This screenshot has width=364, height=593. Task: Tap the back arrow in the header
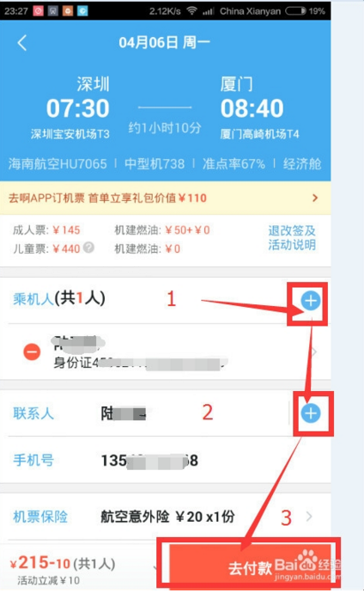[22, 43]
